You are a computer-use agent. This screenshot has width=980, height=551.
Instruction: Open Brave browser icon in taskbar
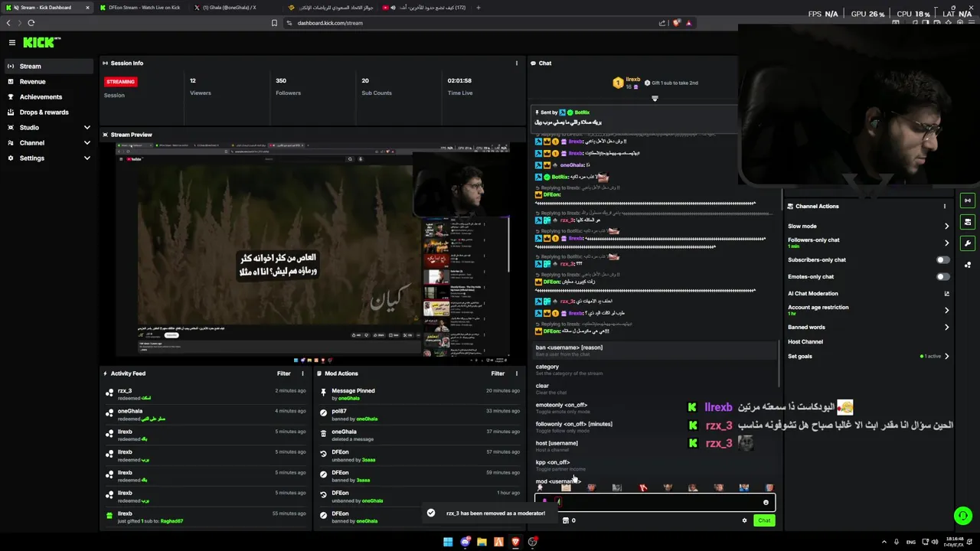515,542
